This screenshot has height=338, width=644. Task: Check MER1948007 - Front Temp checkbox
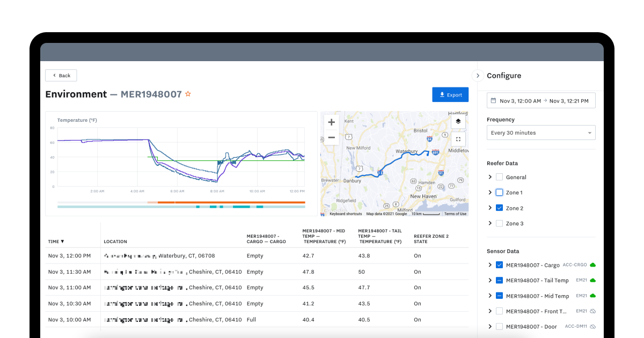[499, 311]
